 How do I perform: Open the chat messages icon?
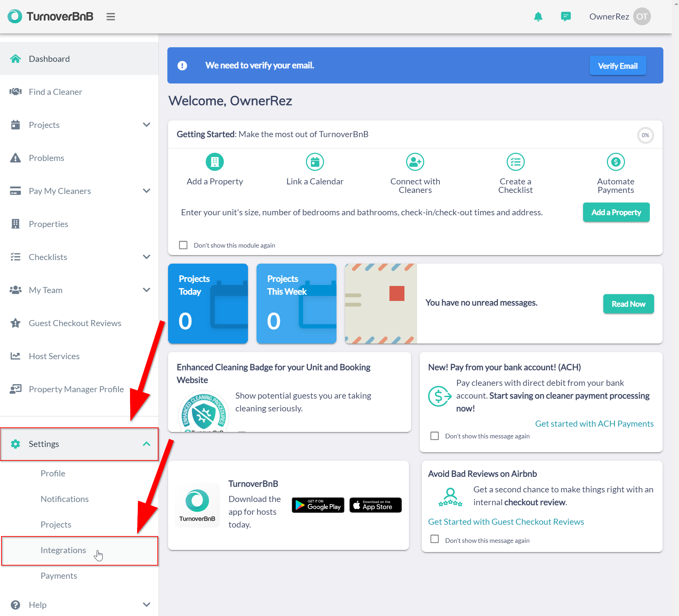point(566,16)
